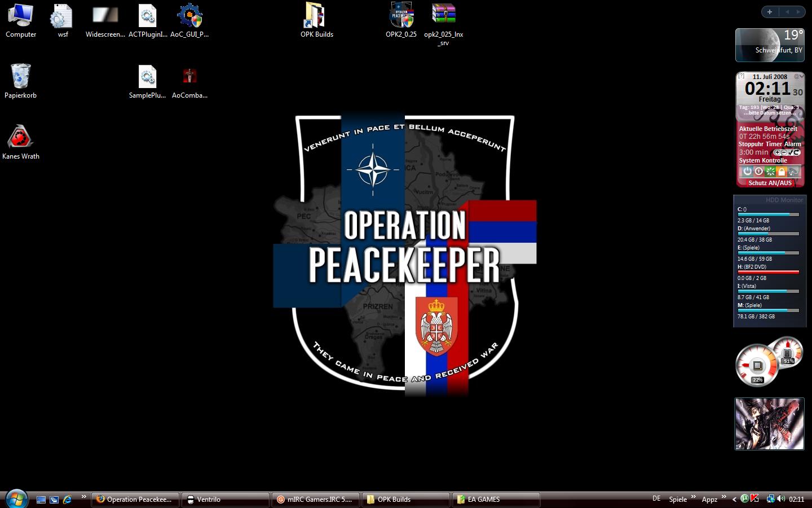Select the opk2_025_lnx_srv archive icon
812x508 pixels.
tap(444, 25)
